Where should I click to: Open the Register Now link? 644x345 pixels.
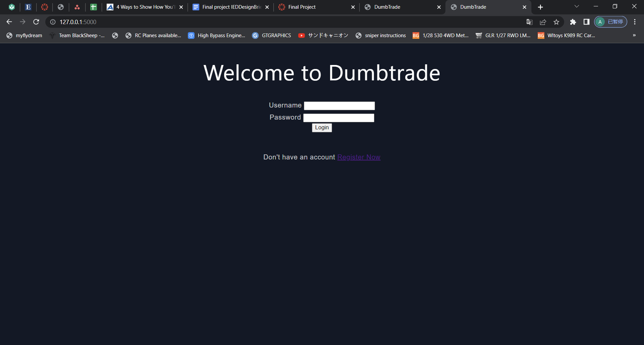click(x=359, y=157)
